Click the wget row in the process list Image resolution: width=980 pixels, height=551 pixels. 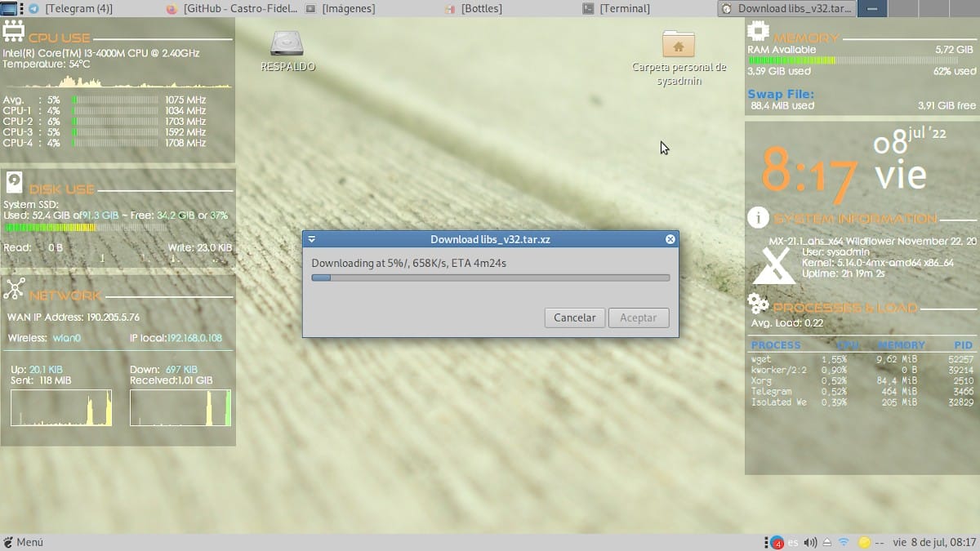click(x=862, y=359)
